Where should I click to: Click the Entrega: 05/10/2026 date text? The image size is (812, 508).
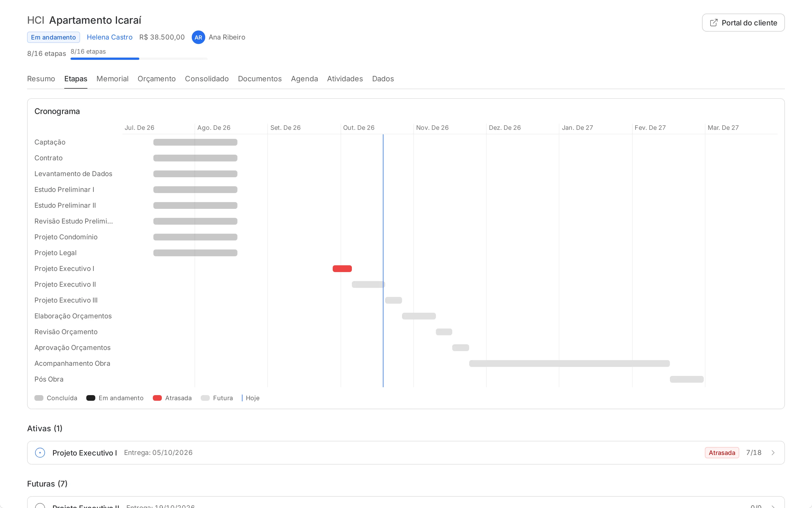click(x=158, y=453)
